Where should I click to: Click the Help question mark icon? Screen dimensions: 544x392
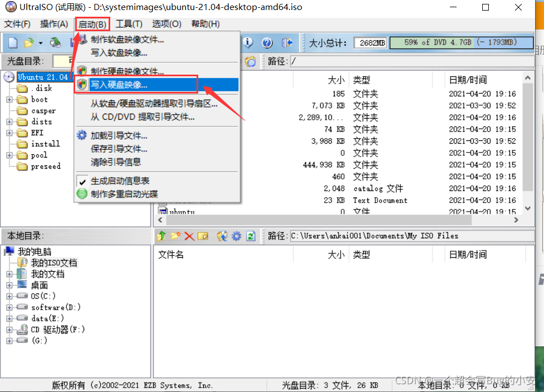coord(267,43)
